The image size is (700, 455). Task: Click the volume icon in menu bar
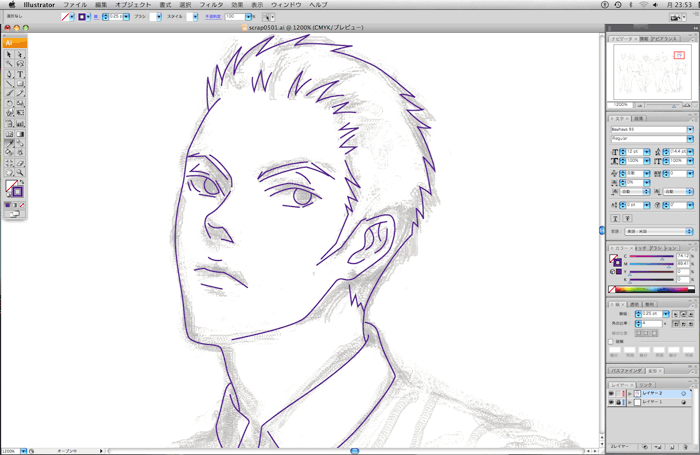(x=655, y=4)
